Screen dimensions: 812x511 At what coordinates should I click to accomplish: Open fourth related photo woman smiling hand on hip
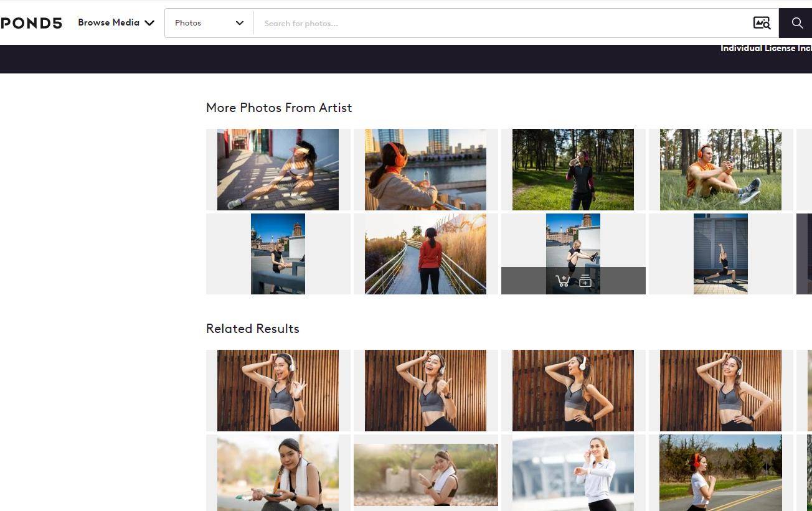tap(720, 390)
